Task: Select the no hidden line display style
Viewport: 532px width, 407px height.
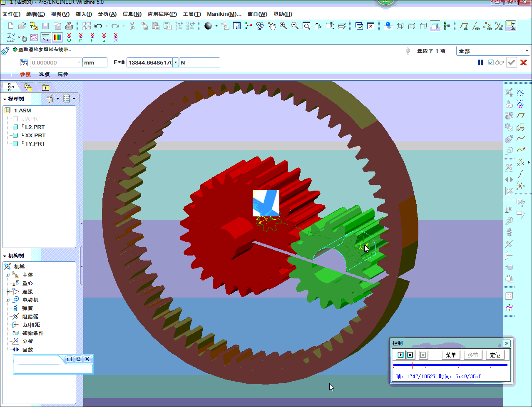Action: tap(423, 26)
